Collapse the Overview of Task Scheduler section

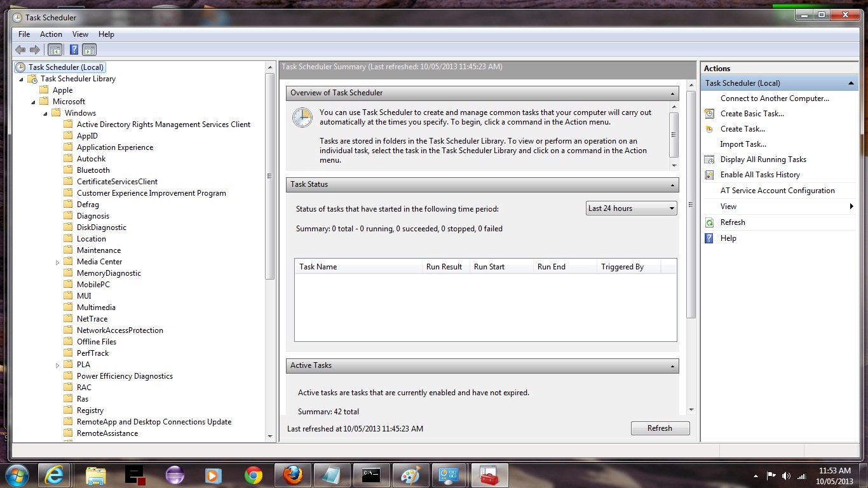pos(673,93)
